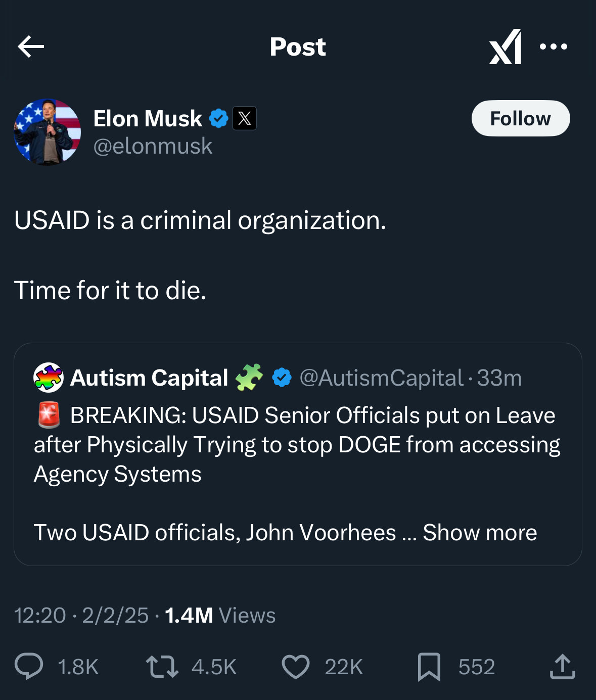
Task: Follow Elon Musk with Follow button
Action: pos(521,118)
